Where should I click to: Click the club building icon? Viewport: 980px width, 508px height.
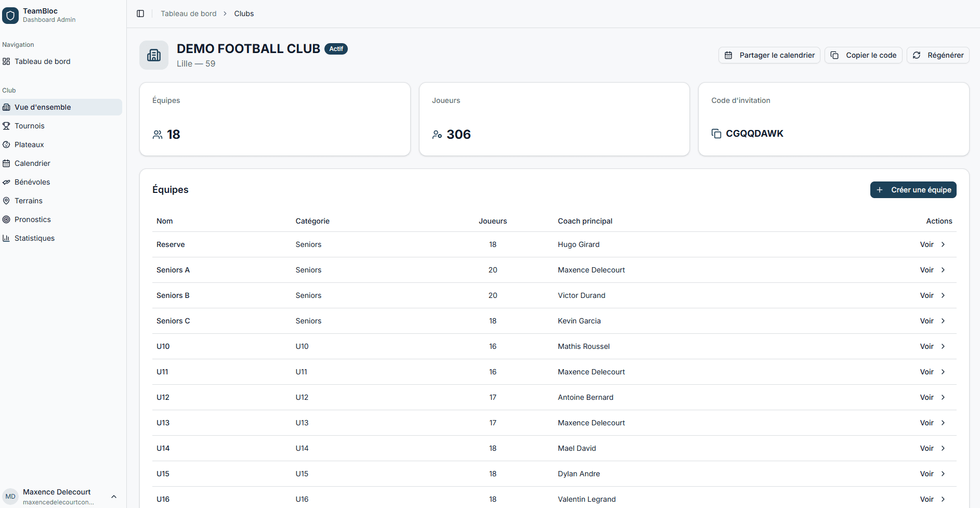coord(154,55)
